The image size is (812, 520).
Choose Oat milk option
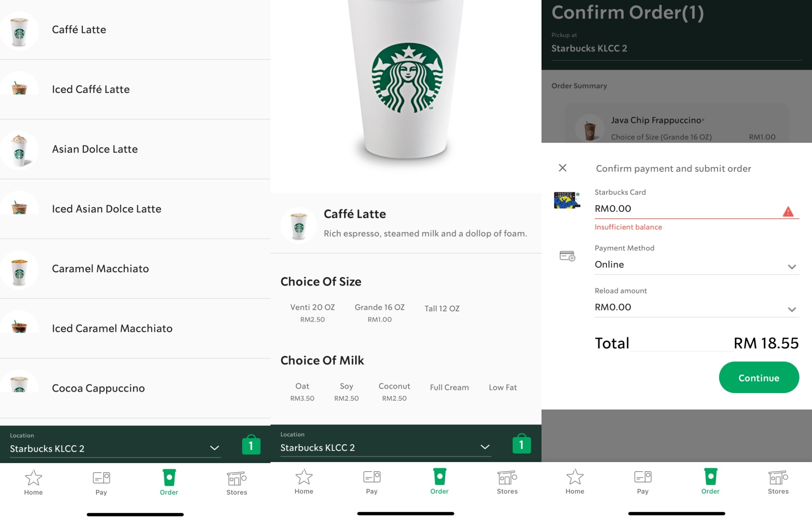[302, 392]
